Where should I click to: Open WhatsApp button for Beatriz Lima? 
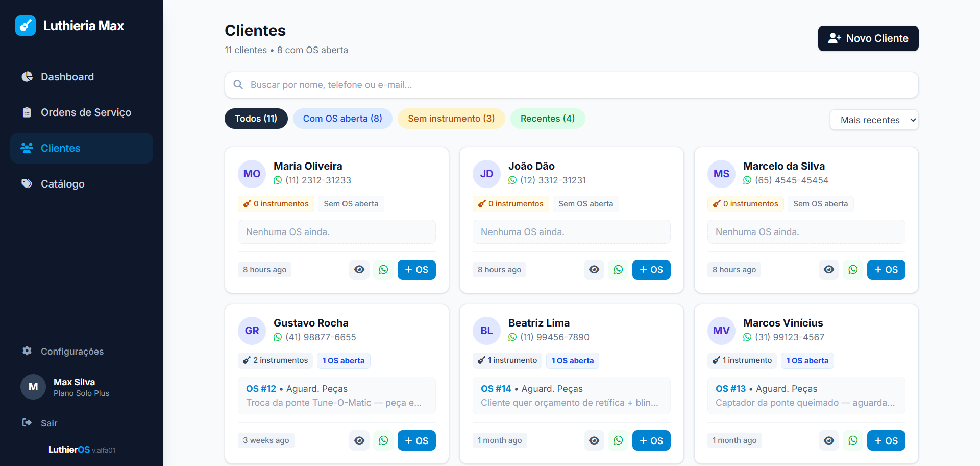pyautogui.click(x=618, y=440)
